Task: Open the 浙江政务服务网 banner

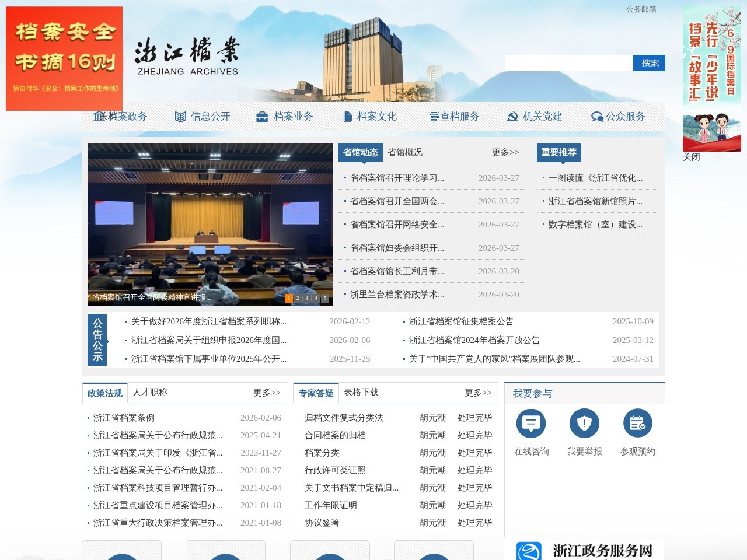Action: (x=584, y=550)
